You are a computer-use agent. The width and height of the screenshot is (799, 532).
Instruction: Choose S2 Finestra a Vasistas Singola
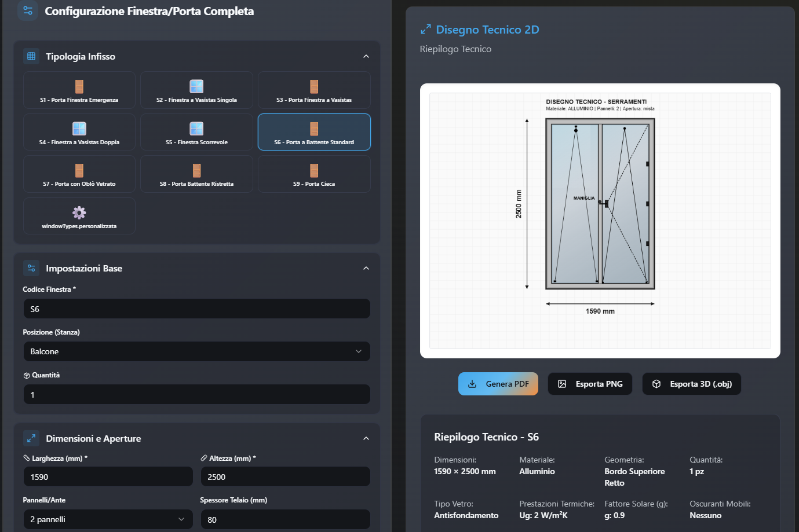tap(196, 90)
